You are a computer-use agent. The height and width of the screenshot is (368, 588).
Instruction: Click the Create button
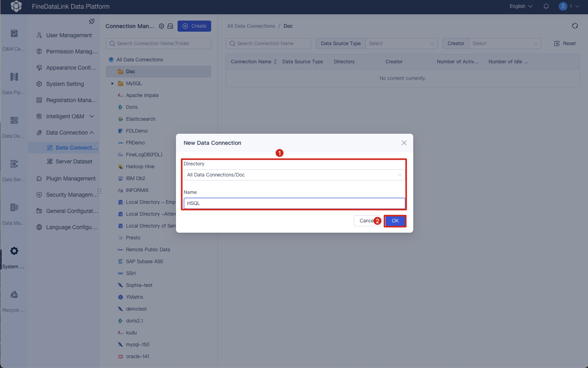click(194, 26)
